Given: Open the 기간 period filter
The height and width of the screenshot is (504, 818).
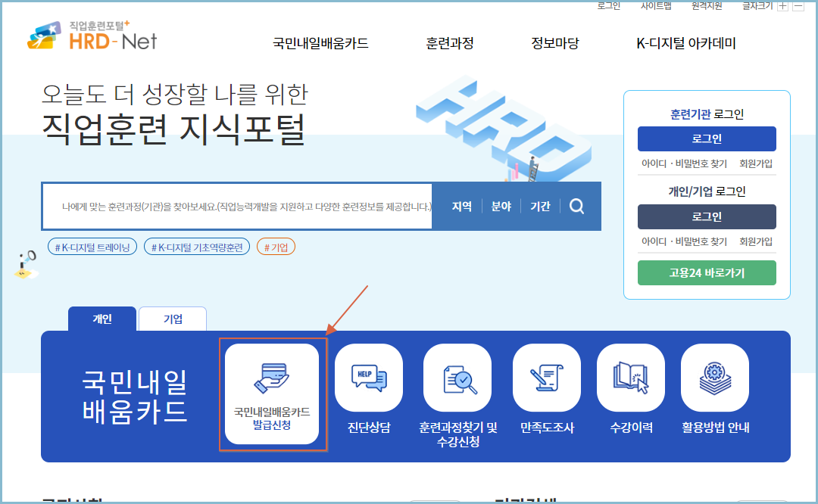Looking at the screenshot, I should pyautogui.click(x=540, y=206).
